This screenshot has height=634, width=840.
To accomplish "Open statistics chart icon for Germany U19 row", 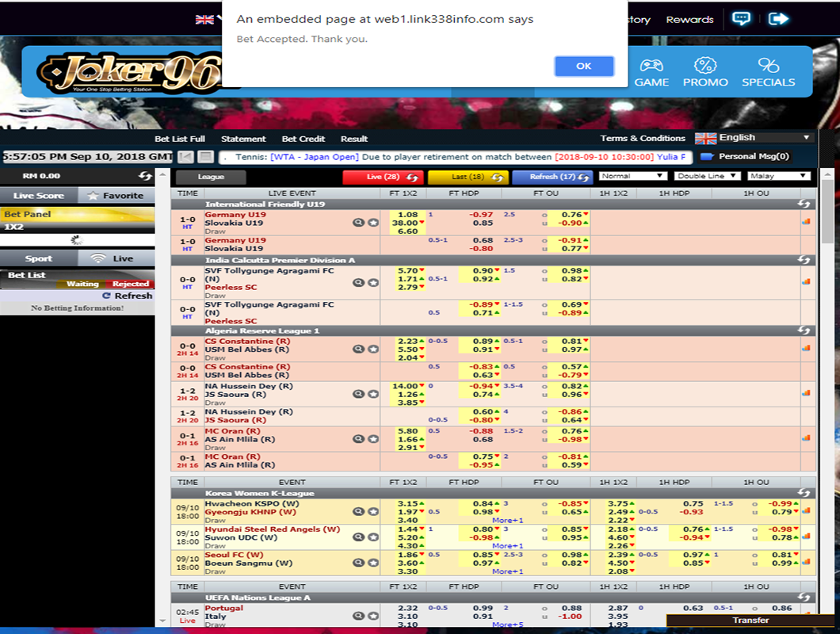I will [x=806, y=222].
